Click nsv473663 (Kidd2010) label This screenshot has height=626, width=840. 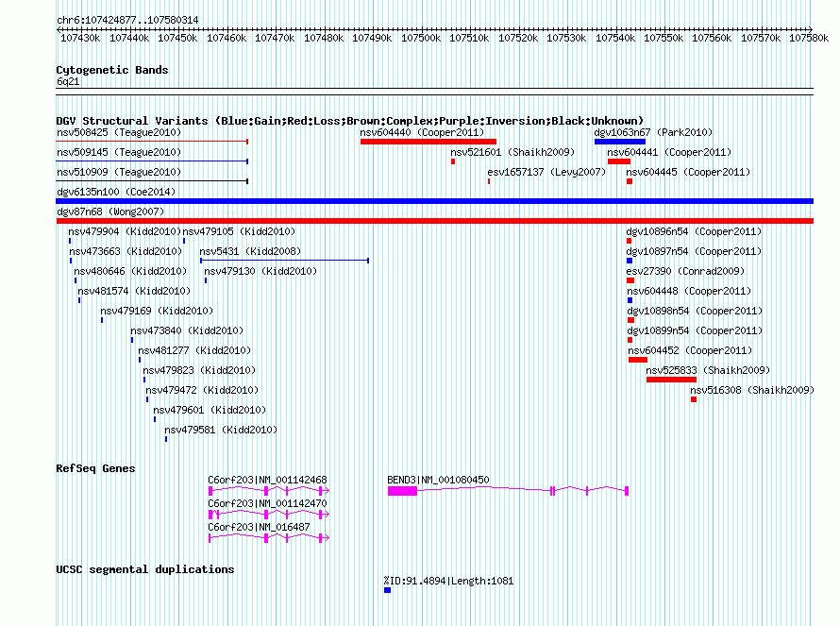(126, 251)
